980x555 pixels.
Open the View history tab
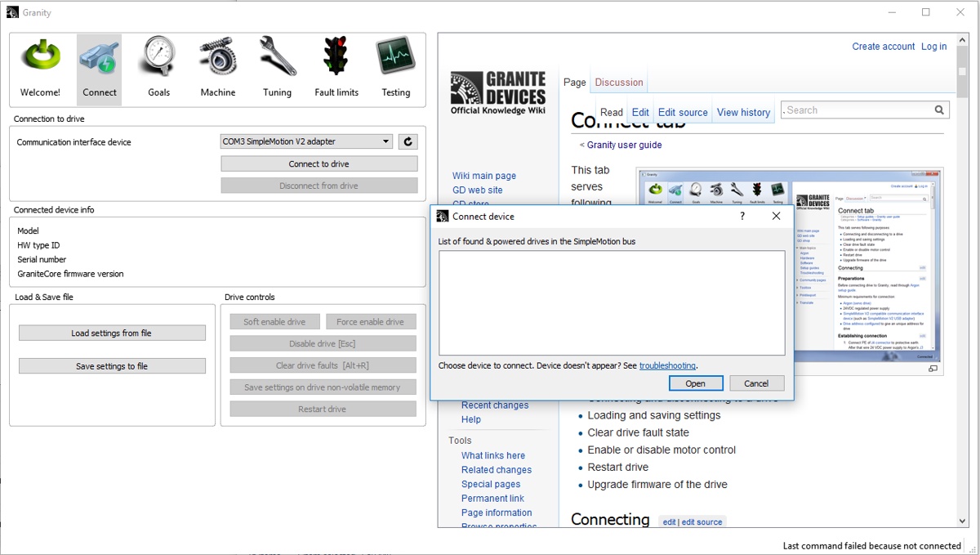tap(742, 111)
